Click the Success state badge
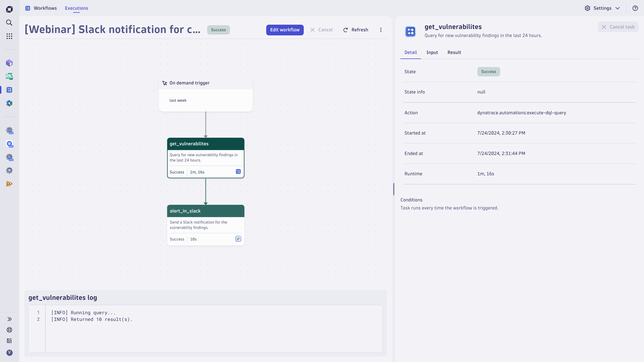The width and height of the screenshot is (644, 362). [489, 72]
